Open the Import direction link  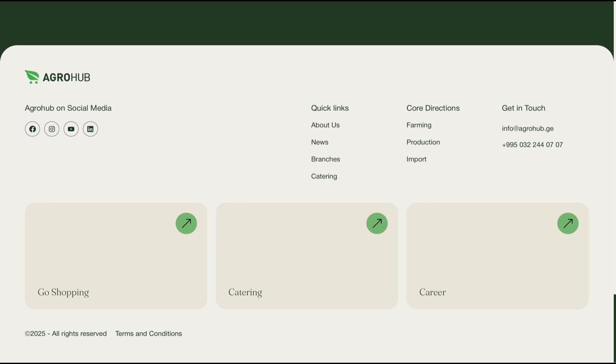(416, 159)
